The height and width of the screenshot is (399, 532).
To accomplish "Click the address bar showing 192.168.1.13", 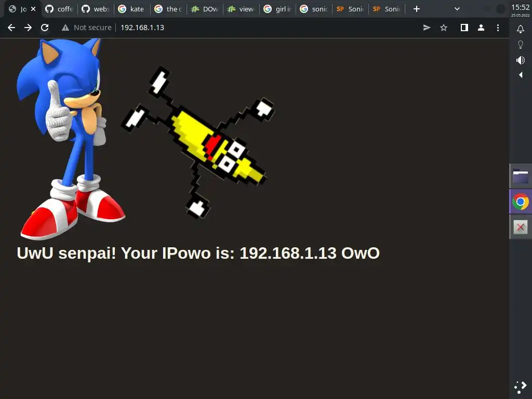I will (x=142, y=28).
